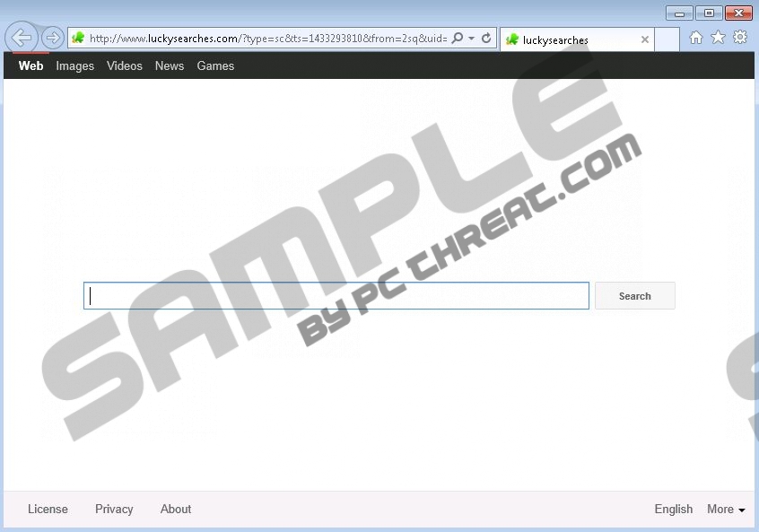Refresh the page with the reload icon
The height and width of the screenshot is (532, 759).
pyautogui.click(x=486, y=39)
